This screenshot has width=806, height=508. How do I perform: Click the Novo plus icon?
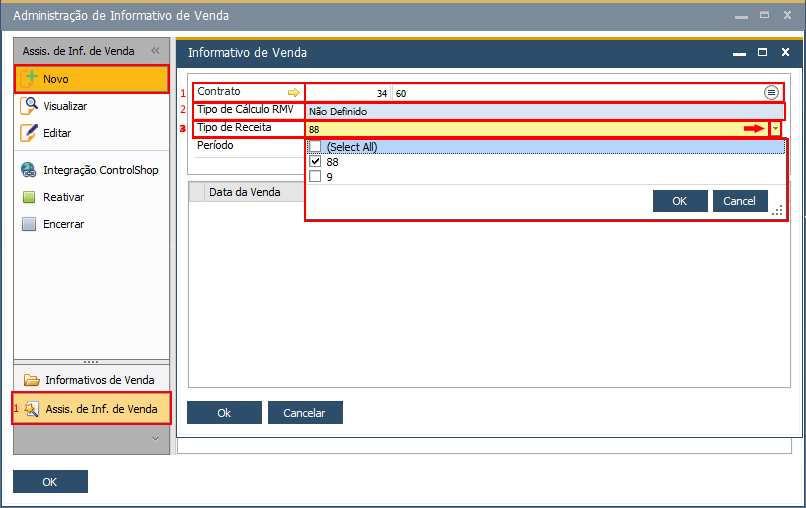pyautogui.click(x=29, y=79)
